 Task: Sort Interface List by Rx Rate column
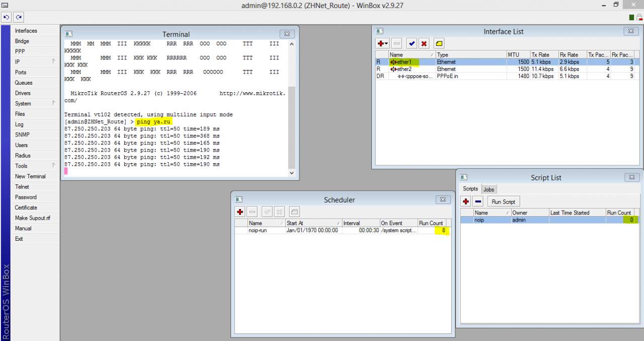point(573,54)
